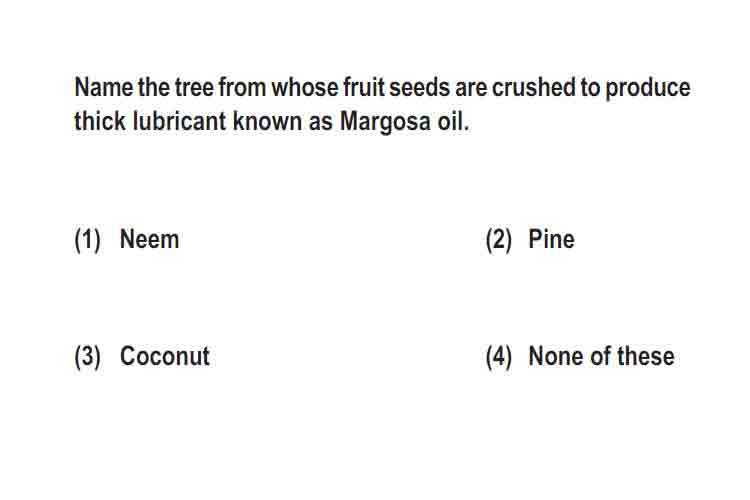Click the word thick starting second line
Viewport: 750px width, 500px height.
(100, 121)
